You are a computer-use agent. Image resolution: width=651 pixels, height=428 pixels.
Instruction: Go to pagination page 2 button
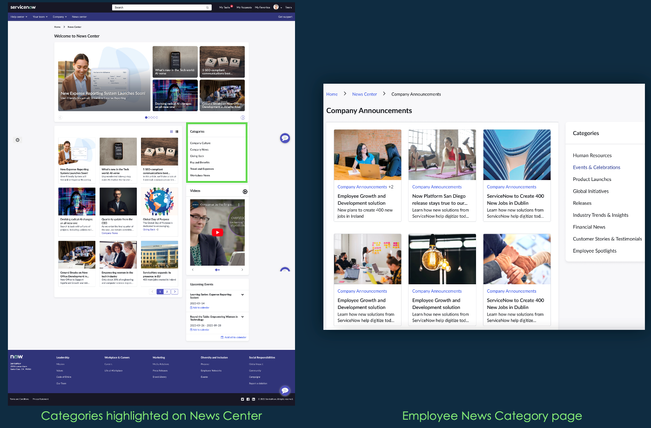(x=167, y=292)
